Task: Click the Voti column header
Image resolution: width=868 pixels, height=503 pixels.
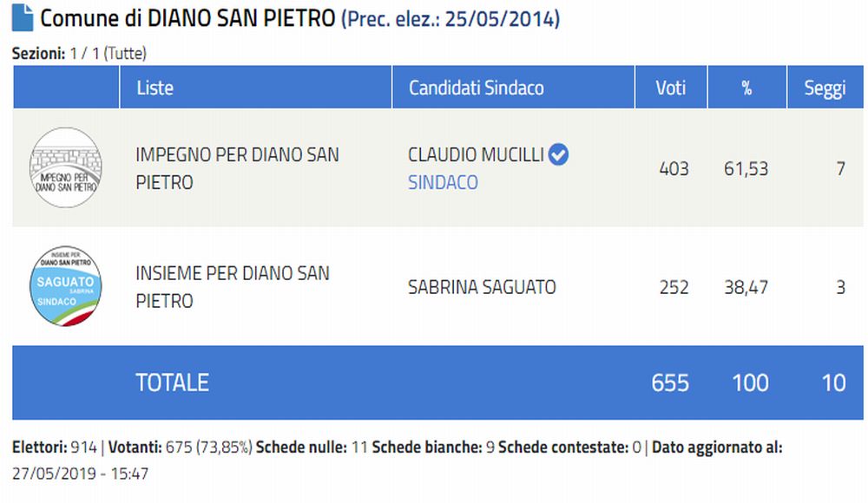Action: click(671, 88)
